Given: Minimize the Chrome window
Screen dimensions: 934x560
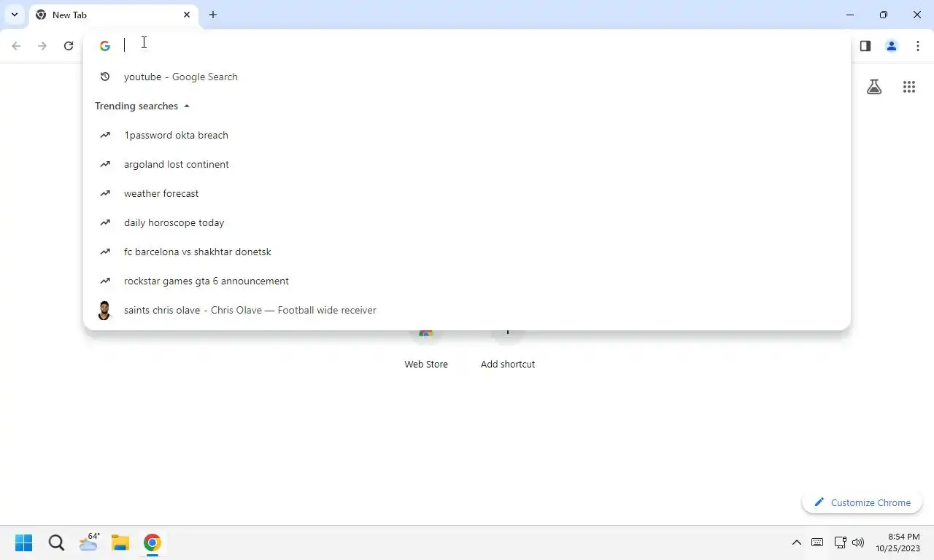Looking at the screenshot, I should coord(850,15).
